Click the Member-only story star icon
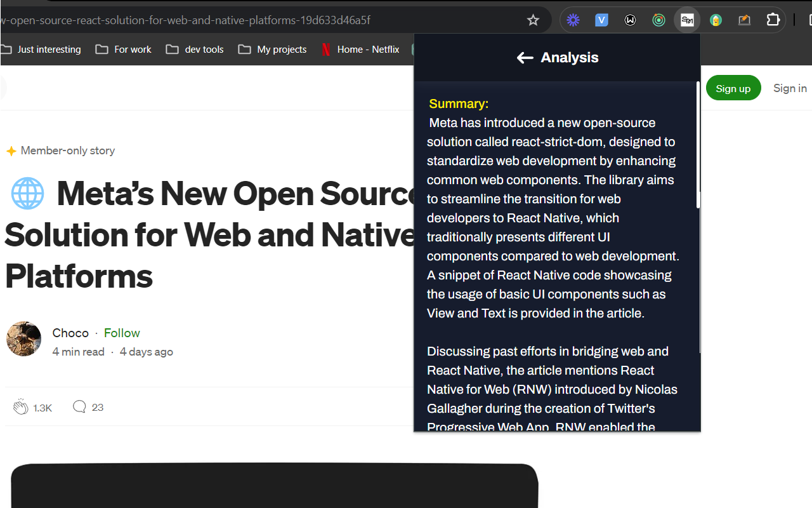The height and width of the screenshot is (508, 812). [11, 151]
